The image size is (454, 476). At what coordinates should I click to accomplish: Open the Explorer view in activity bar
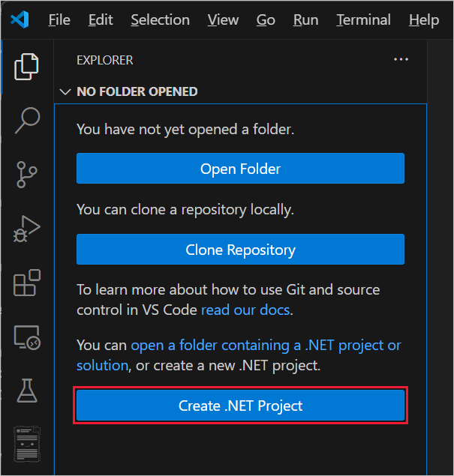[27, 67]
